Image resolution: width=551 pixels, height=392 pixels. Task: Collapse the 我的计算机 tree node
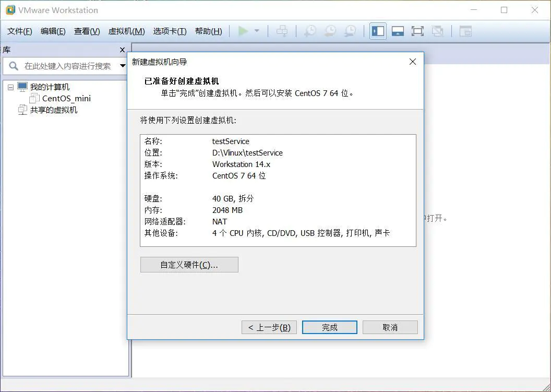10,87
